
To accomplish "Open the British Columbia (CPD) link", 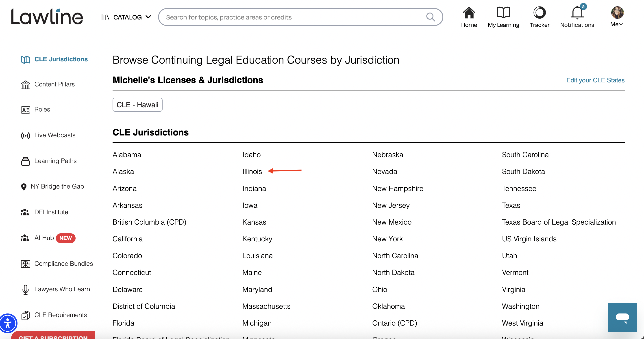I will tap(149, 222).
